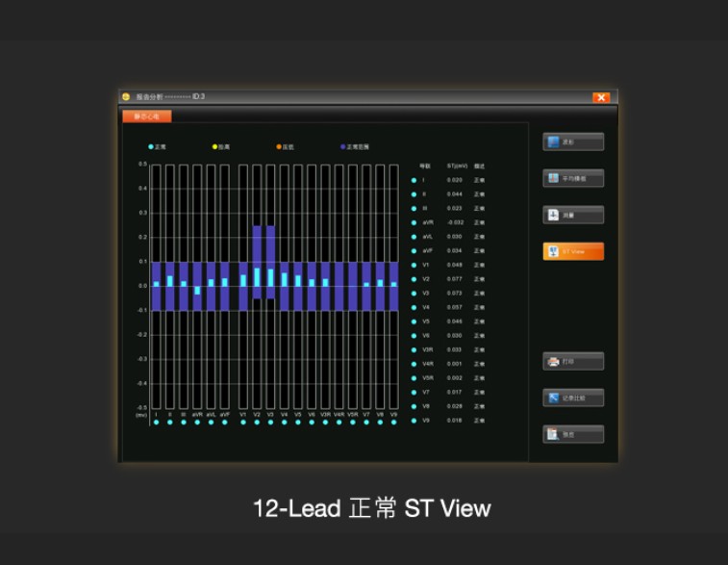Toggle the cyan dot under the V9 bar
Viewport: 728px width, 565px height.
click(393, 423)
